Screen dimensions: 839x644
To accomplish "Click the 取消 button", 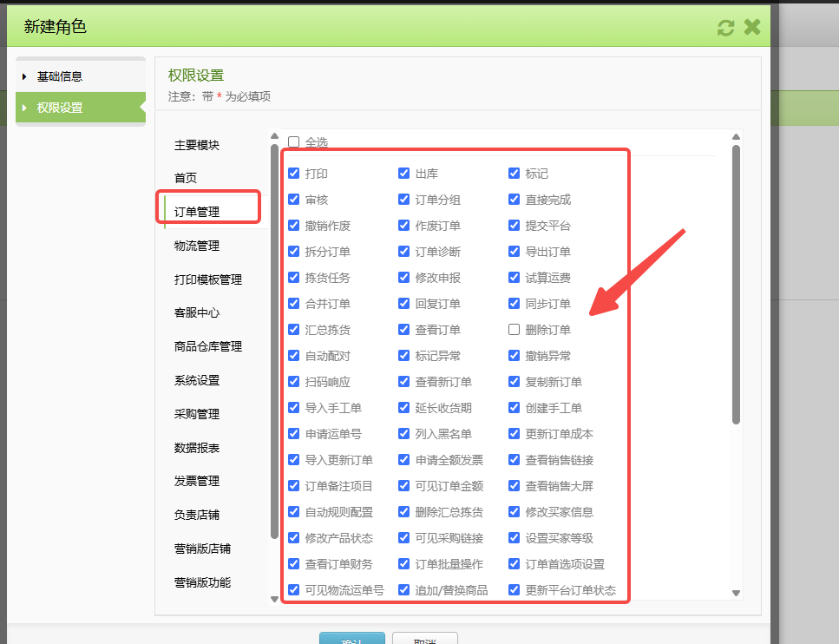I will coord(424,639).
